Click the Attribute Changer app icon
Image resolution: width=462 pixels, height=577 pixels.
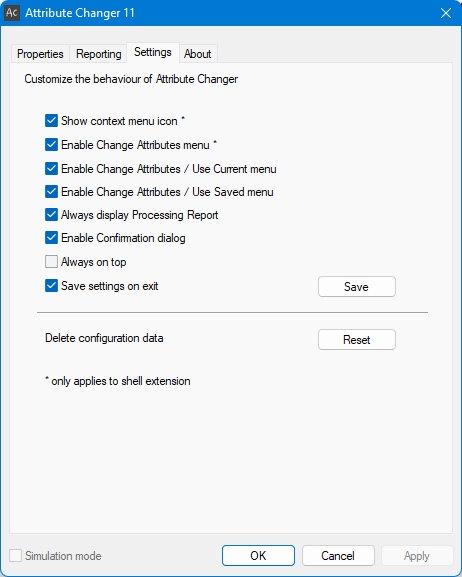12,13
